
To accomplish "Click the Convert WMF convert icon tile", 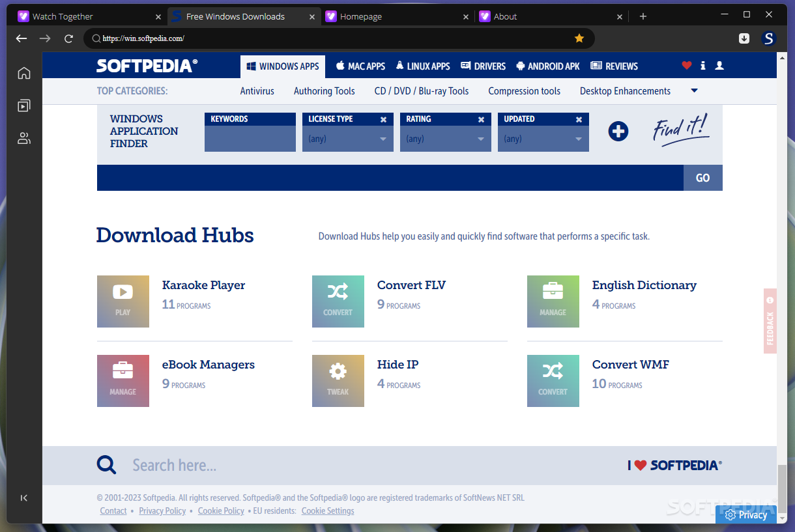I will click(553, 380).
